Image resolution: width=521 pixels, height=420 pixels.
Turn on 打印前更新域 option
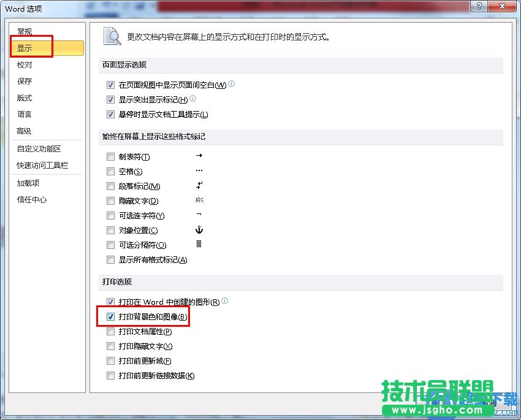pos(111,361)
